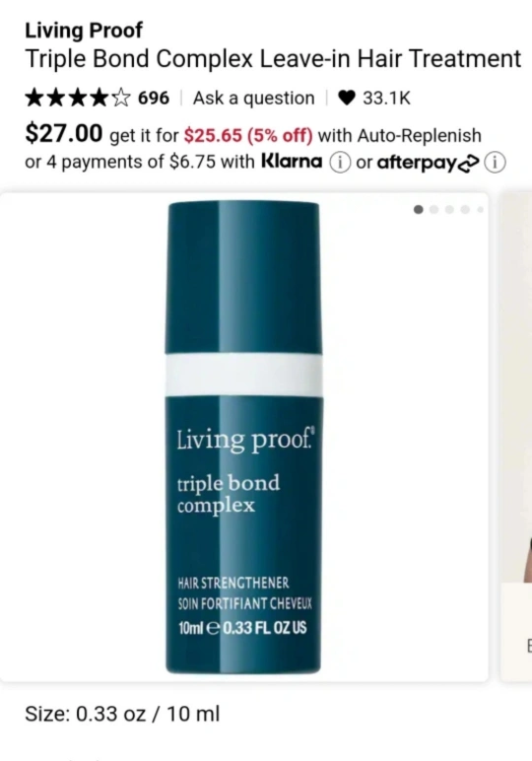Select the fourth carousel dot indicator

click(465, 210)
